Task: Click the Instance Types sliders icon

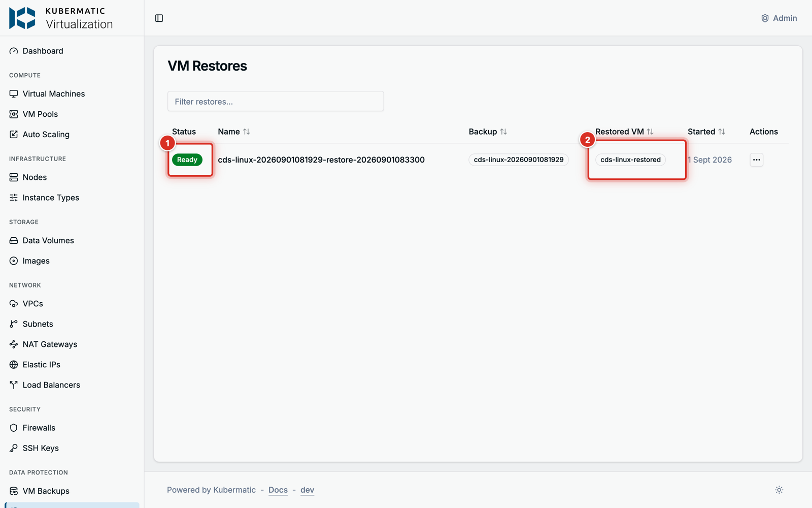Action: [14, 198]
